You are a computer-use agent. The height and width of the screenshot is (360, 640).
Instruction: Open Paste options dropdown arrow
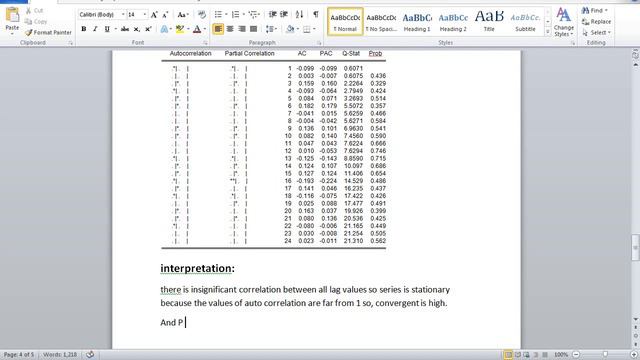12,33
